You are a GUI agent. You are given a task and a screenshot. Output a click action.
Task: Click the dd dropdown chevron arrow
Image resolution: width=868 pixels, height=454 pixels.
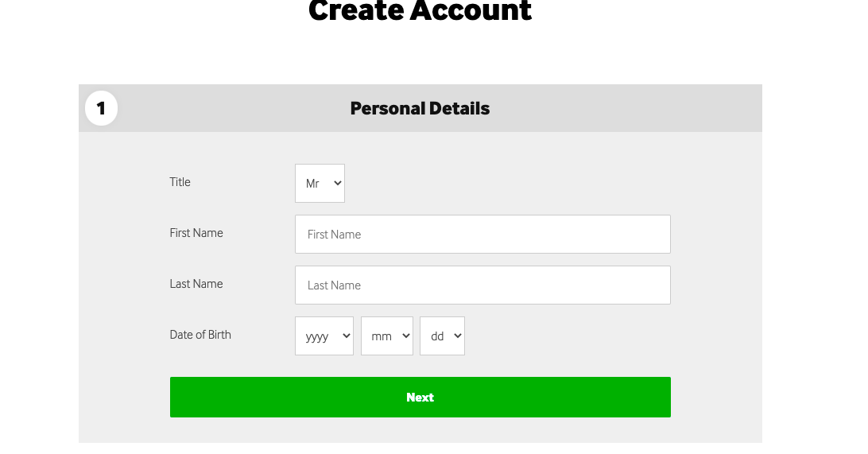pos(458,336)
